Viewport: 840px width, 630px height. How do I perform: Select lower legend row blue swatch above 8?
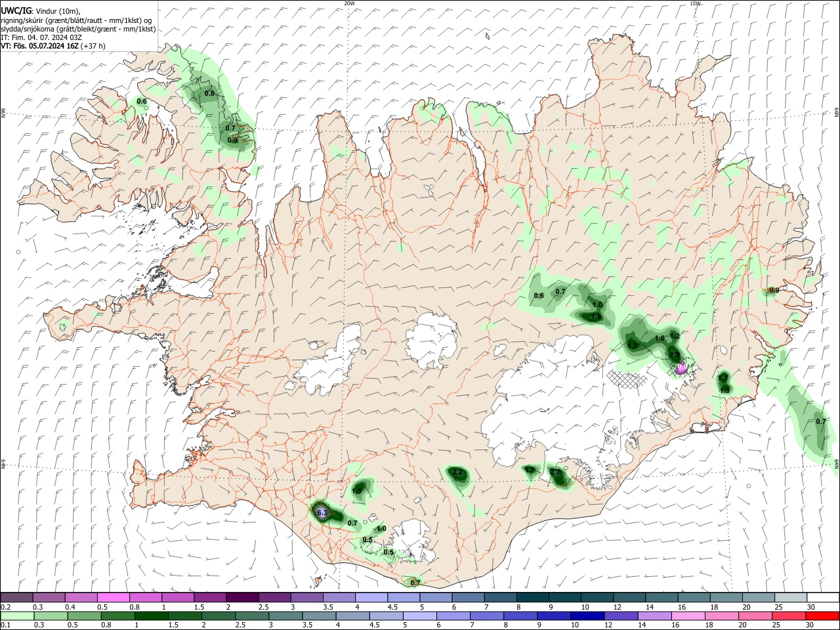pyautogui.click(x=520, y=616)
